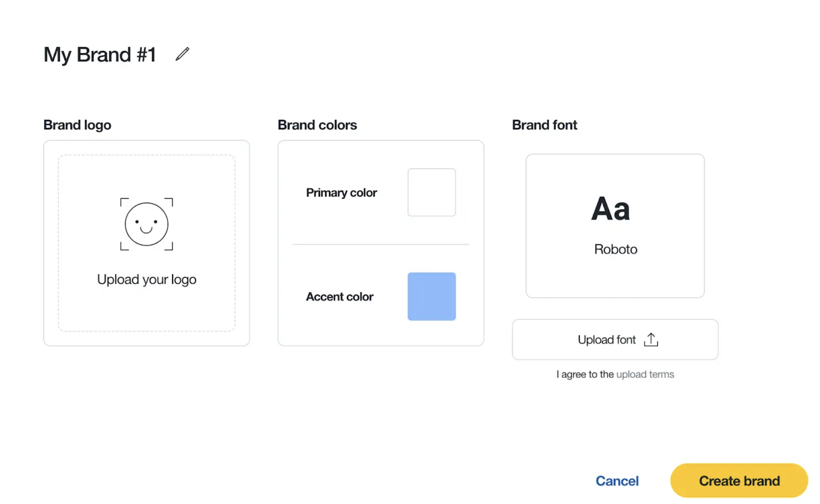The image size is (820, 504).
Task: Click the pencil icon to rename brand
Action: click(x=182, y=54)
